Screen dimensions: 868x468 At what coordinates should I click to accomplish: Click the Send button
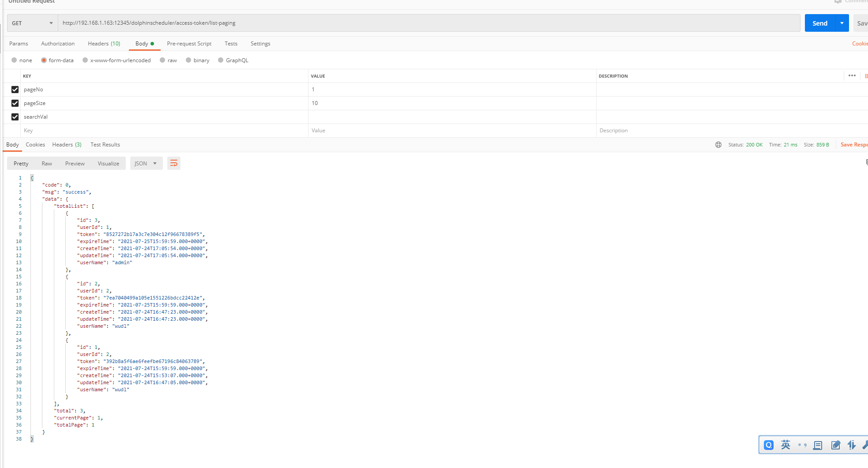coord(819,22)
